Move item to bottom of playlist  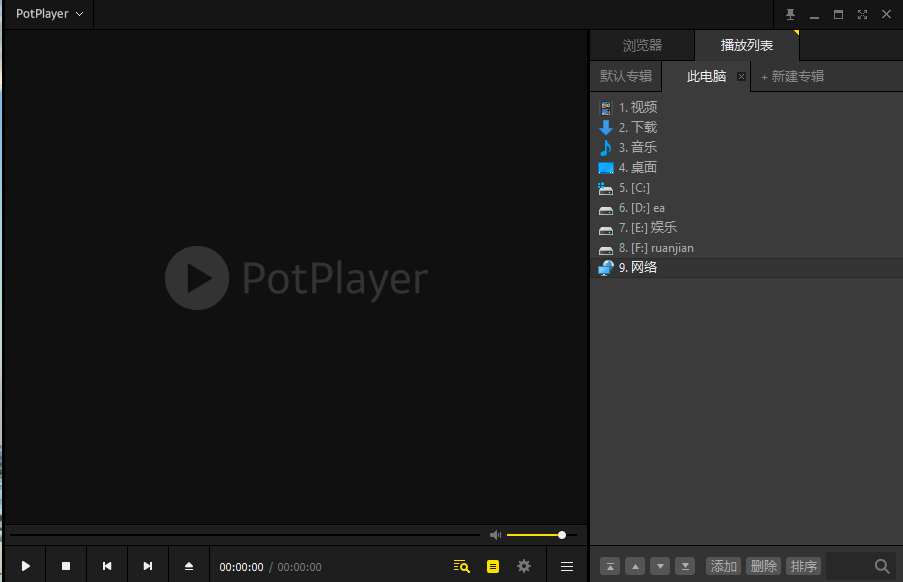(685, 566)
